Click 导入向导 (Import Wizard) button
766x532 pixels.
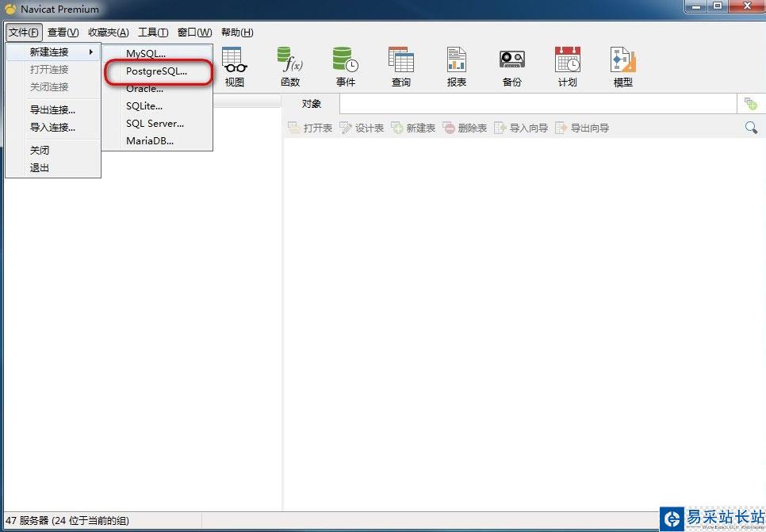pos(521,128)
